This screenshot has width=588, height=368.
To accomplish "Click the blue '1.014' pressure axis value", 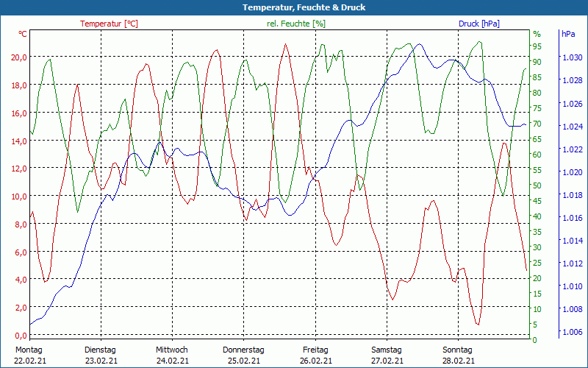I will tap(573, 241).
